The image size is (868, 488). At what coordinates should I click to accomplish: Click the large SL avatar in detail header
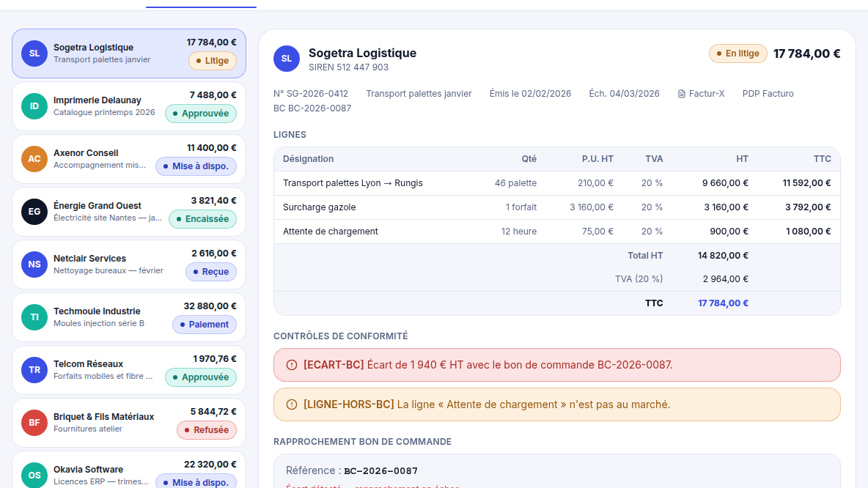pyautogui.click(x=287, y=59)
